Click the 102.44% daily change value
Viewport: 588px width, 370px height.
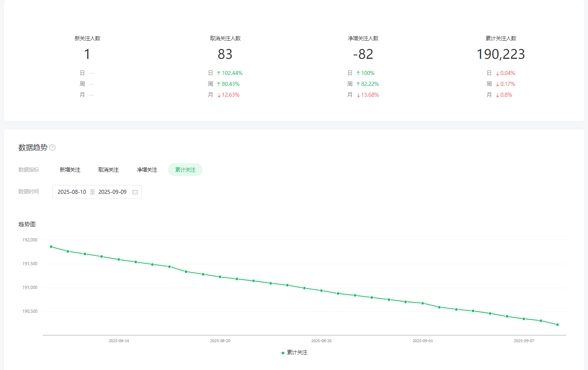(232, 73)
